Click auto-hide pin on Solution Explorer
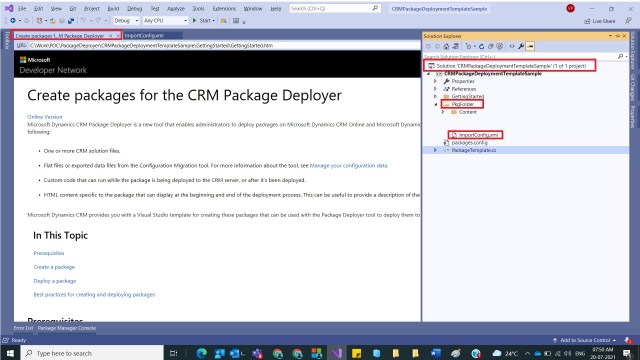The image size is (640, 360). (617, 36)
